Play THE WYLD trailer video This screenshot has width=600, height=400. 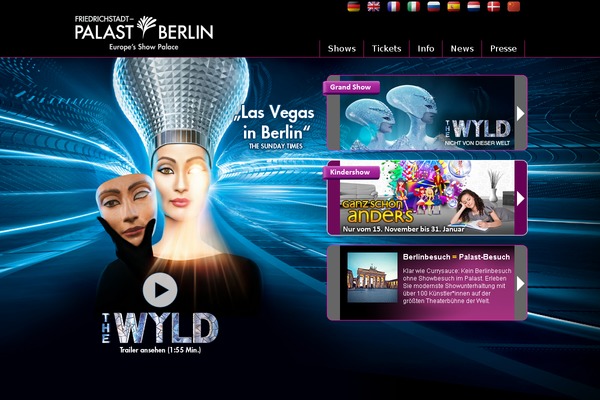[x=160, y=290]
